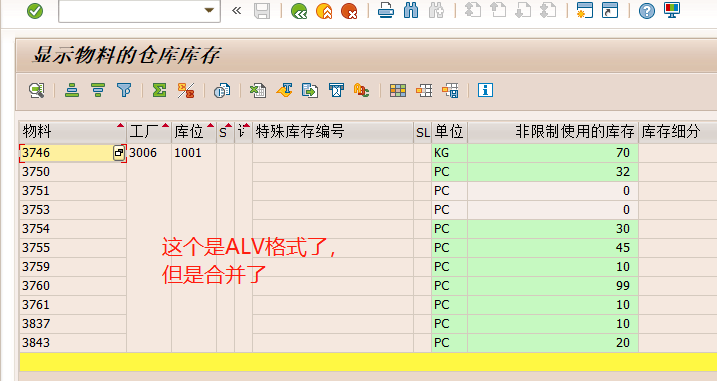
Task: Click stock quantity cell 99
Action: pos(553,286)
